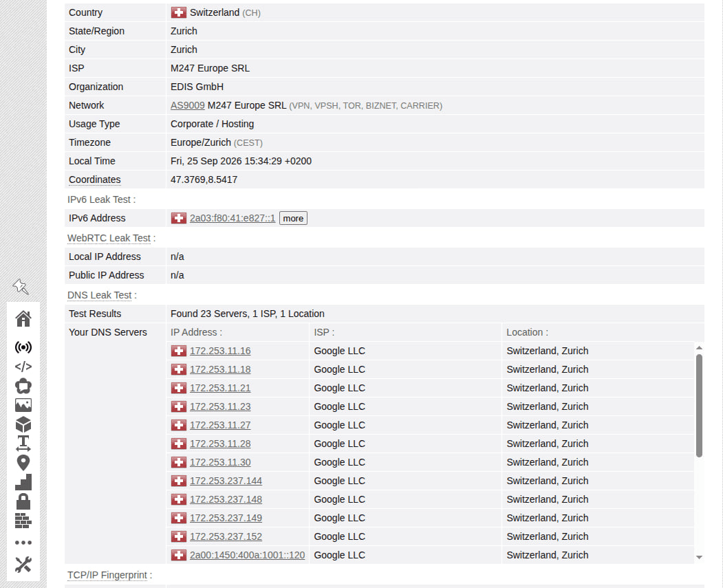Open the TCP/IP Fingerprint heading link

click(x=107, y=575)
